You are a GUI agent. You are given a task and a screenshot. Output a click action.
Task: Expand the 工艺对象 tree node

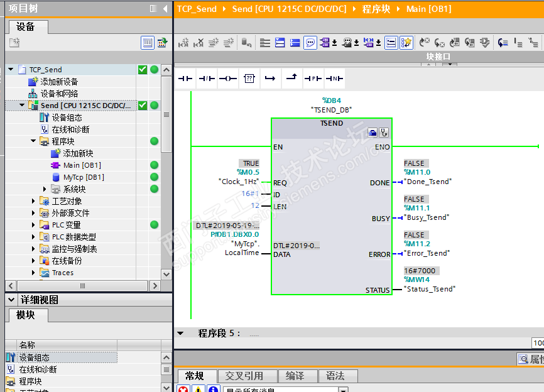(34, 201)
